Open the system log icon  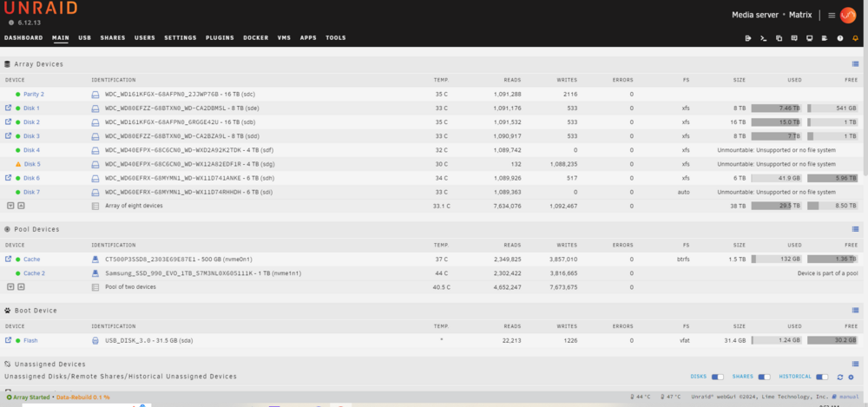click(x=825, y=38)
